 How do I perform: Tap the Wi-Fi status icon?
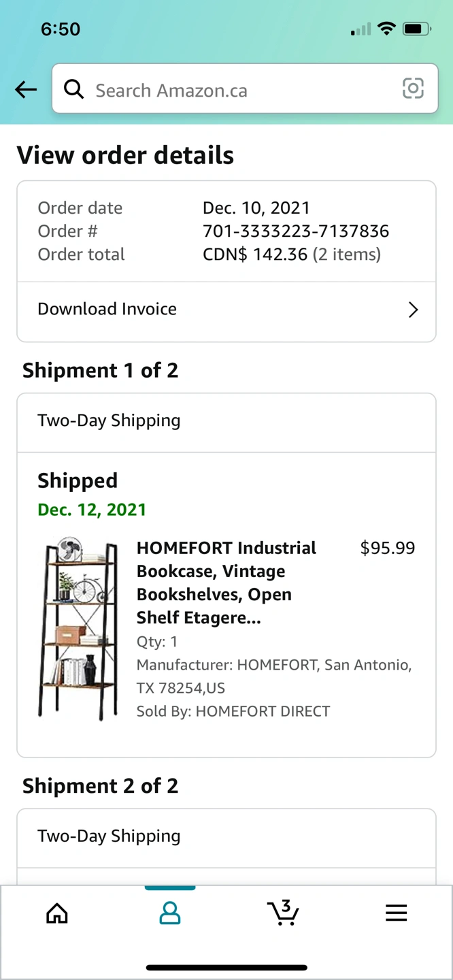[x=386, y=29]
